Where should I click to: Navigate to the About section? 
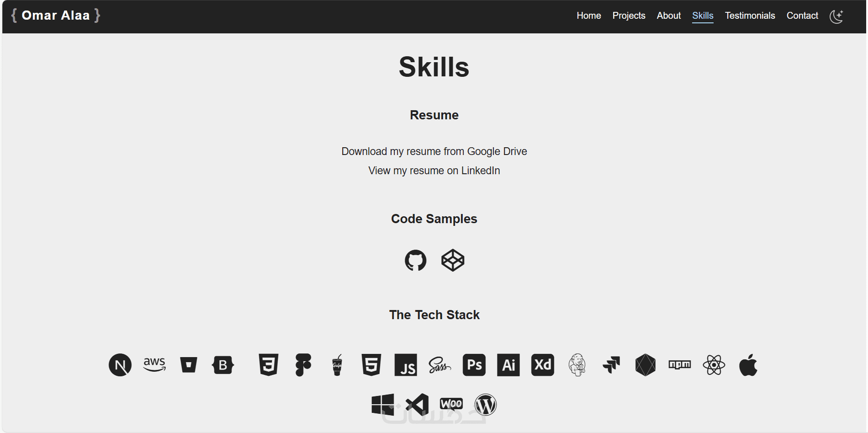tap(669, 16)
